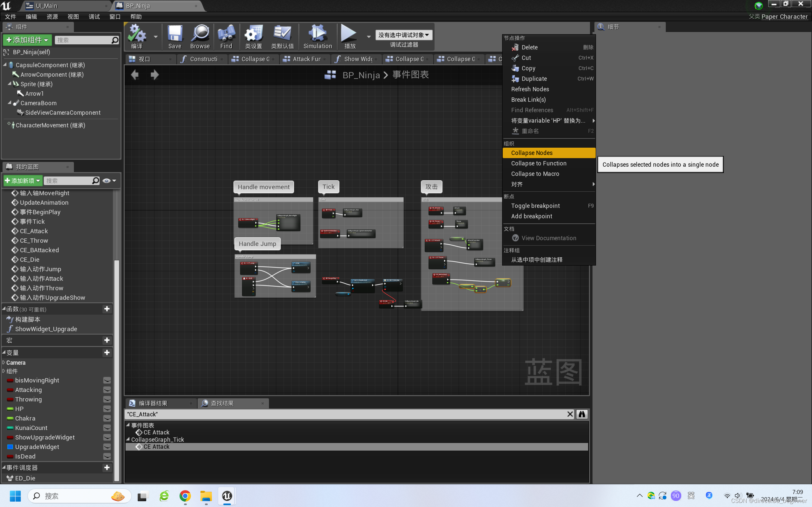Screen dimensions: 812x507
Task: Click the Collapse Nodes menu option
Action: (531, 152)
